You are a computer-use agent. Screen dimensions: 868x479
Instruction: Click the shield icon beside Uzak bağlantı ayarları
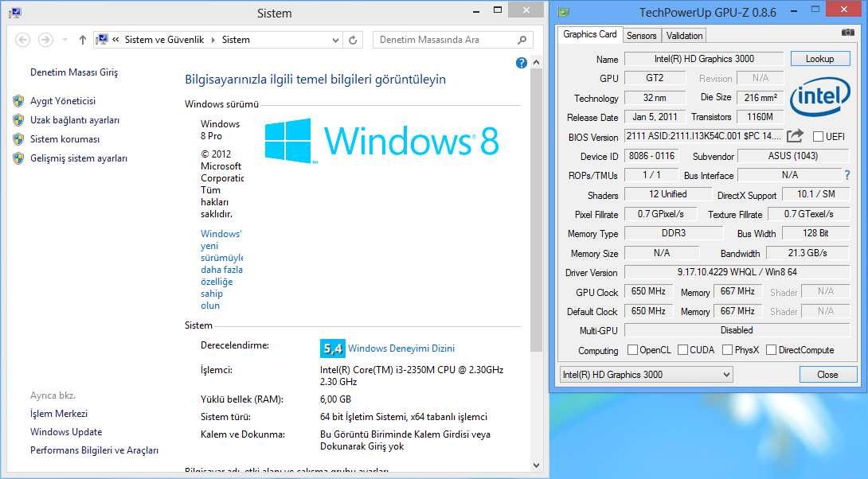[x=18, y=120]
